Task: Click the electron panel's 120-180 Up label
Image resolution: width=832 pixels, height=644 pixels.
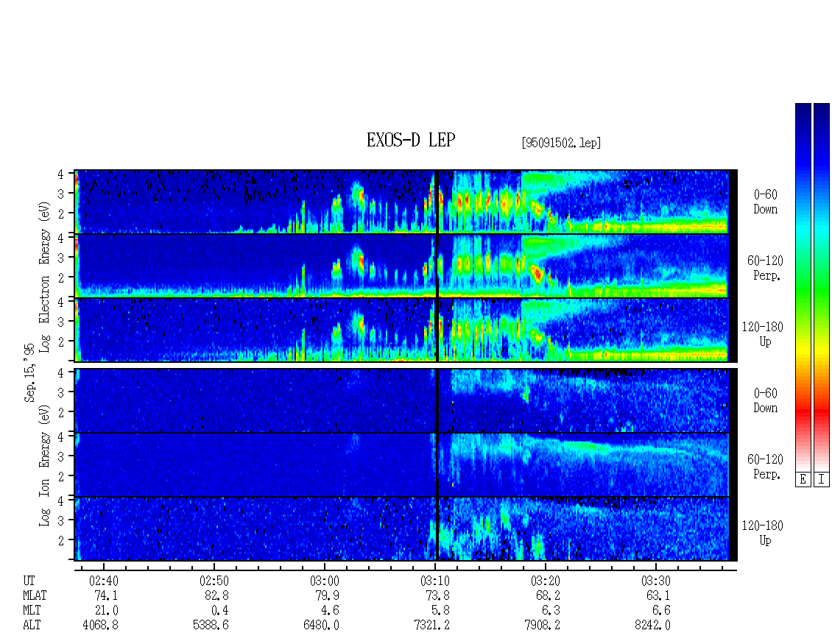Action: point(763,334)
